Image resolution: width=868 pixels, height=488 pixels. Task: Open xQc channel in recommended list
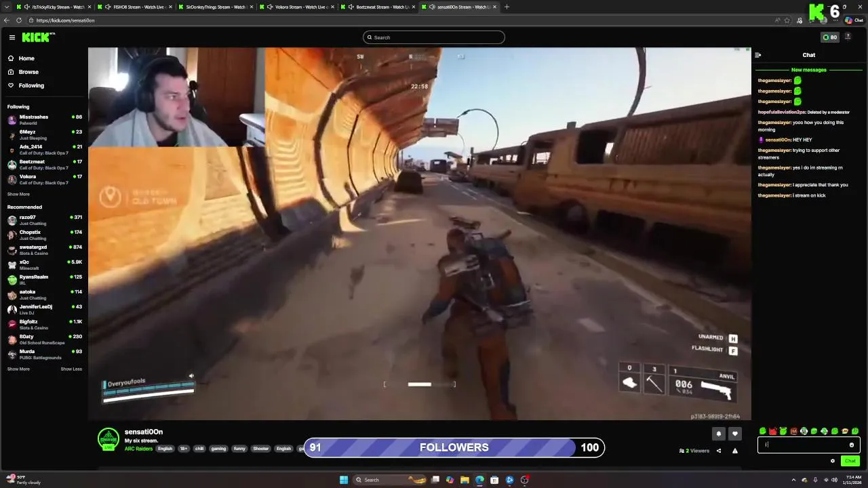44,265
